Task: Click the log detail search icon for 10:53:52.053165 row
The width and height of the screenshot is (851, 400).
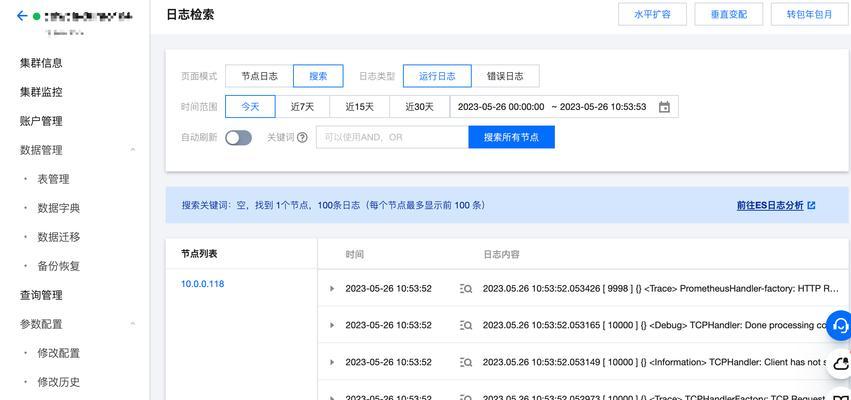Action: [x=466, y=325]
